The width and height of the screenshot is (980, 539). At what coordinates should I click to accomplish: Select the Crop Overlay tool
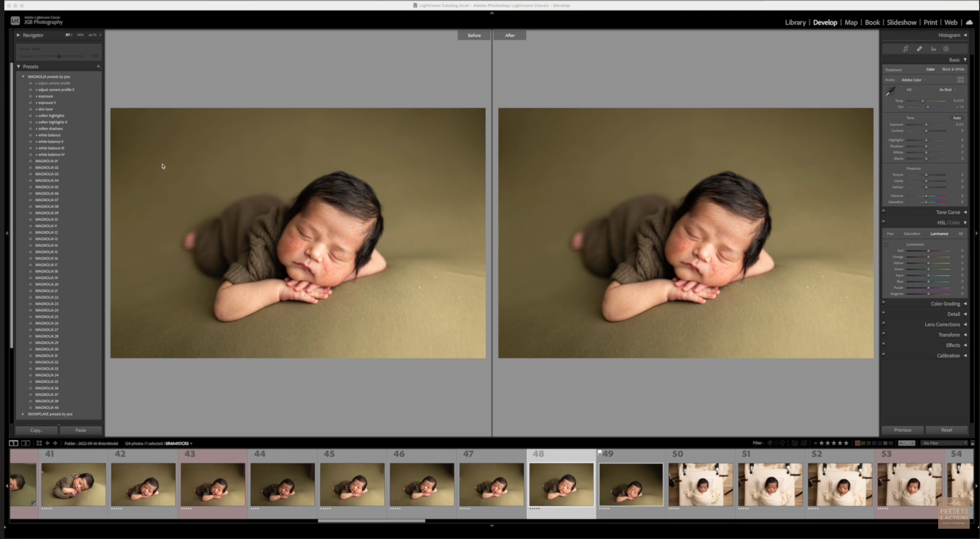coord(906,49)
